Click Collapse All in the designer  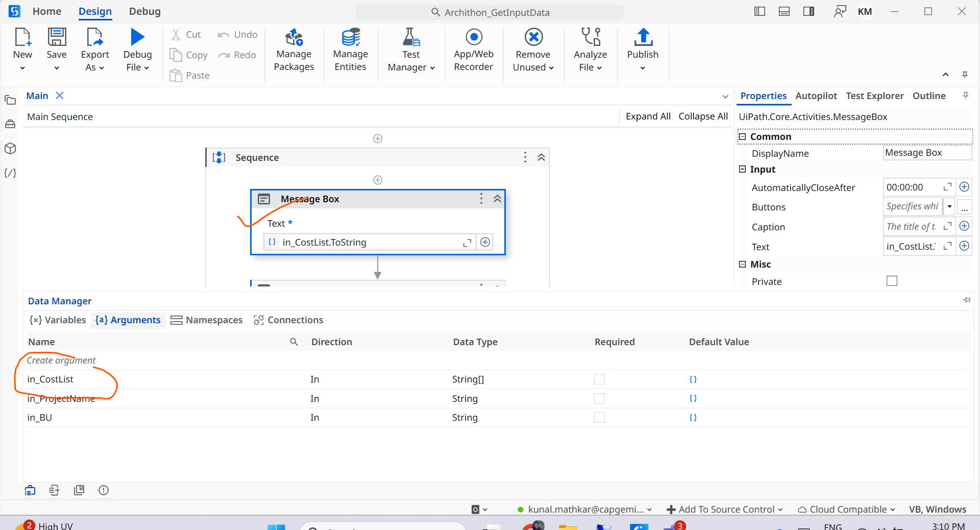tap(703, 116)
